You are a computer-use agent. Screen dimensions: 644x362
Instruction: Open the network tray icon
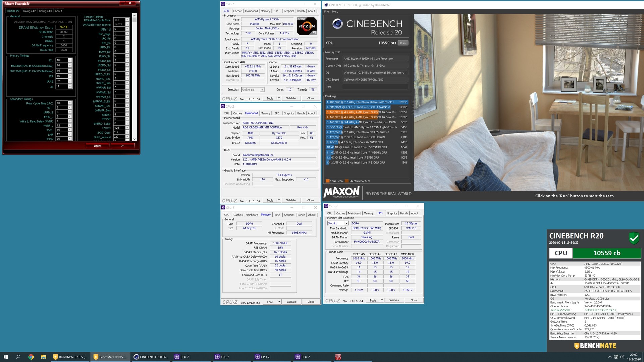(616, 357)
